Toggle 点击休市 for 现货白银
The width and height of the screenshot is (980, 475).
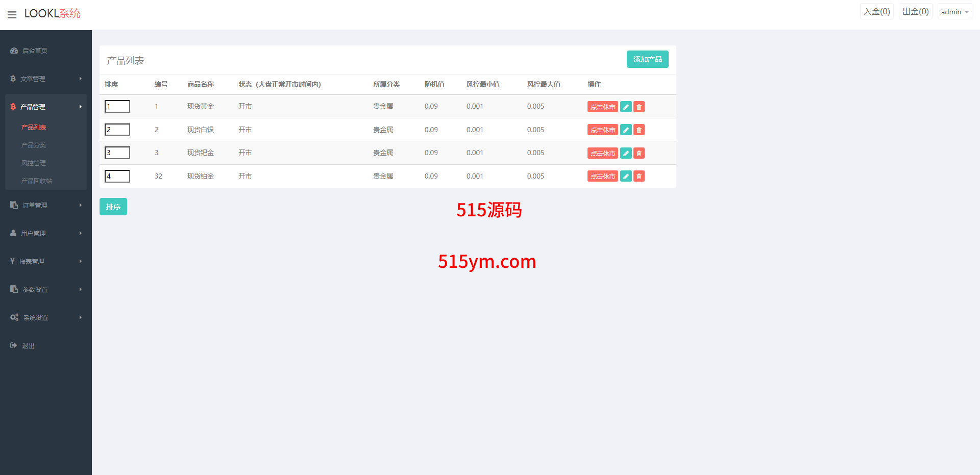tap(602, 130)
